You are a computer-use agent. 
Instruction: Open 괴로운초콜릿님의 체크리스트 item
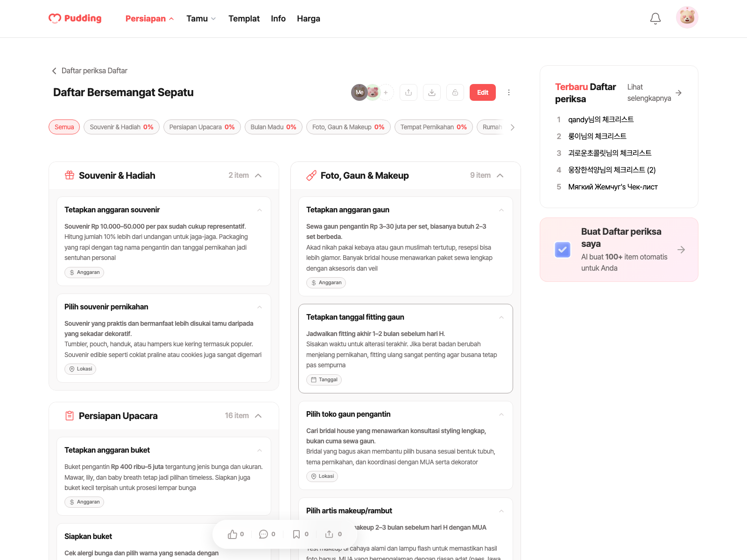point(610,153)
